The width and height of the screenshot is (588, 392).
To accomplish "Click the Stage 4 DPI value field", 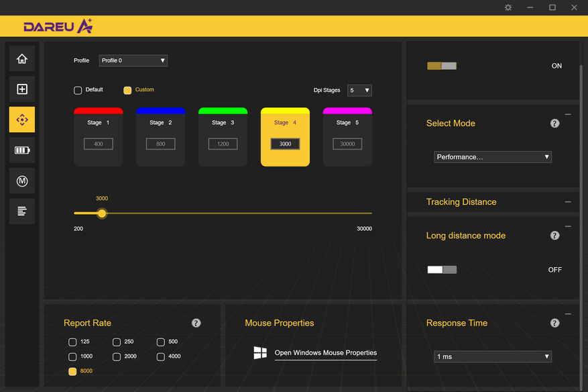I will (285, 144).
